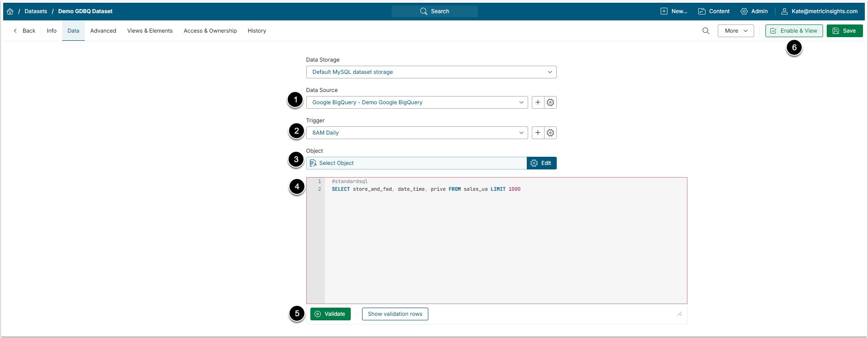Click editor line number 2
868x338 pixels.
click(x=319, y=189)
